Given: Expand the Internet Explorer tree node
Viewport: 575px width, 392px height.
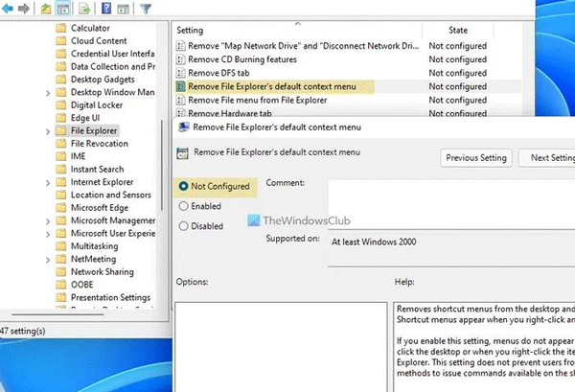Looking at the screenshot, I should [48, 183].
